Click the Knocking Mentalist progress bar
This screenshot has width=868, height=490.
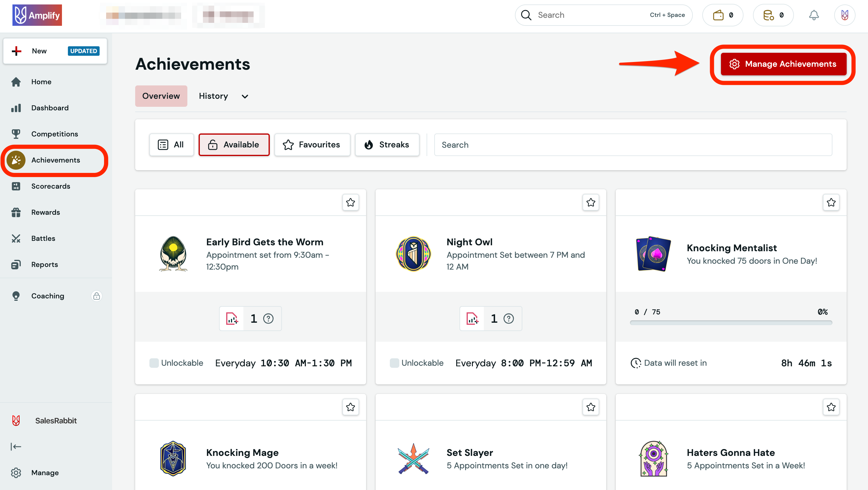pyautogui.click(x=731, y=323)
